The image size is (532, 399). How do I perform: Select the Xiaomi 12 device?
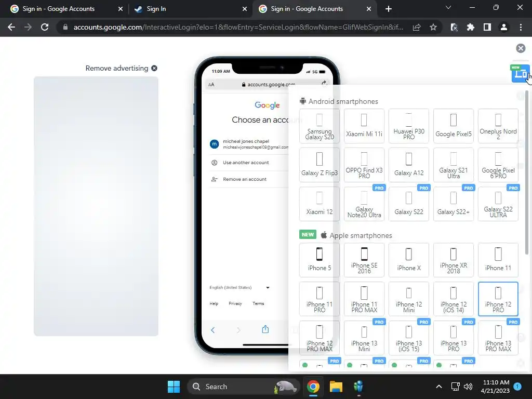tap(320, 204)
